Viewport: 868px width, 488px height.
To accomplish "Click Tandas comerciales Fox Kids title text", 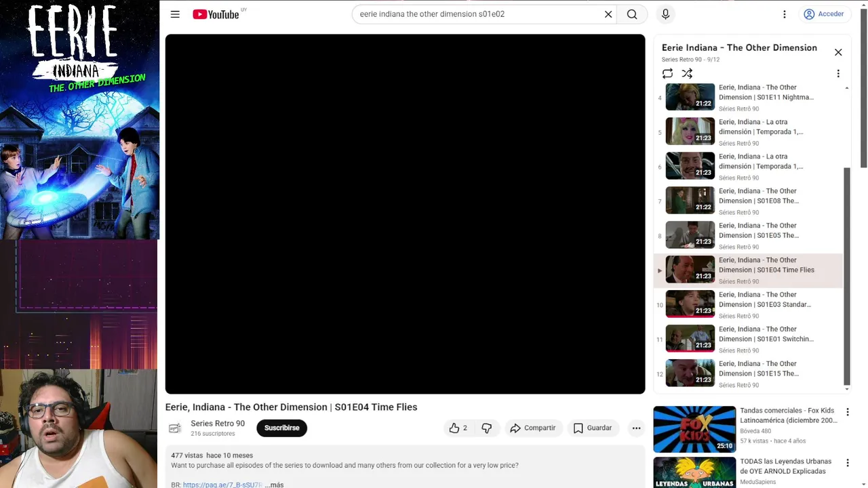I will pos(789,415).
